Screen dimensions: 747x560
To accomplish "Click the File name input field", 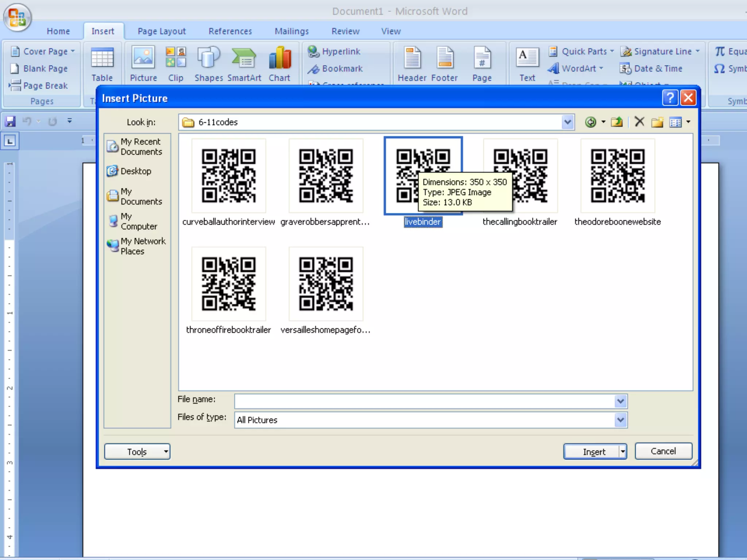I will pos(425,401).
